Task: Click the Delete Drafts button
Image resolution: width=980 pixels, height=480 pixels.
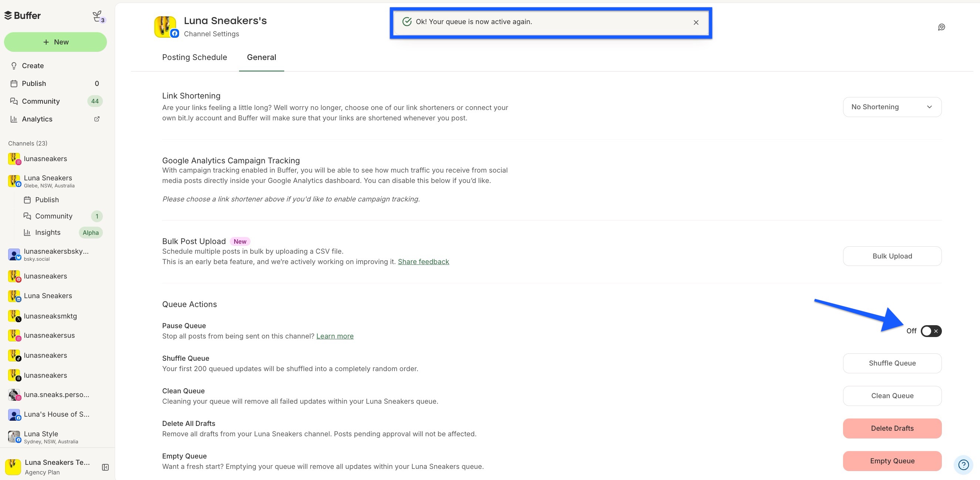Action: click(892, 429)
